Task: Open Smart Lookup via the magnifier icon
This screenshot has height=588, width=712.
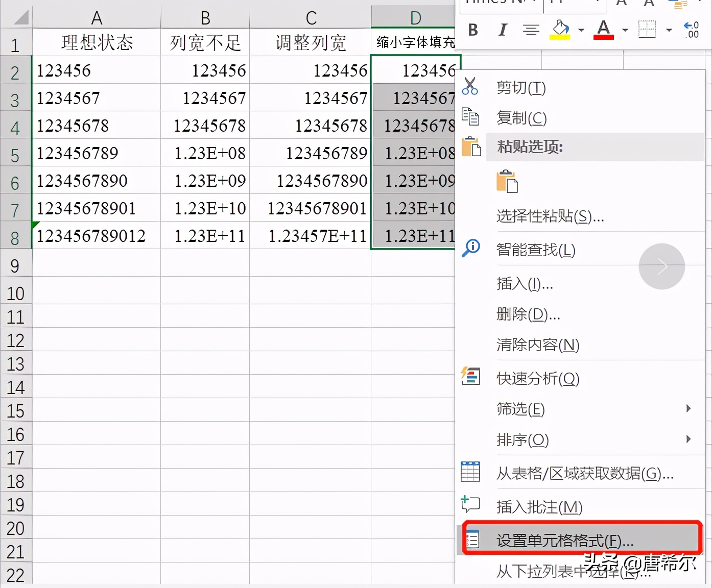Action: pos(470,249)
